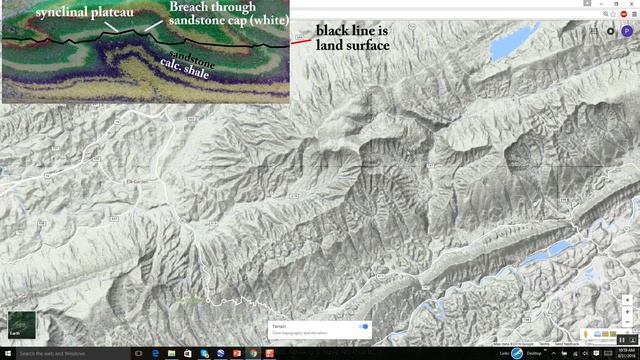Open the Windows Store taskbar icon

pos(188,353)
